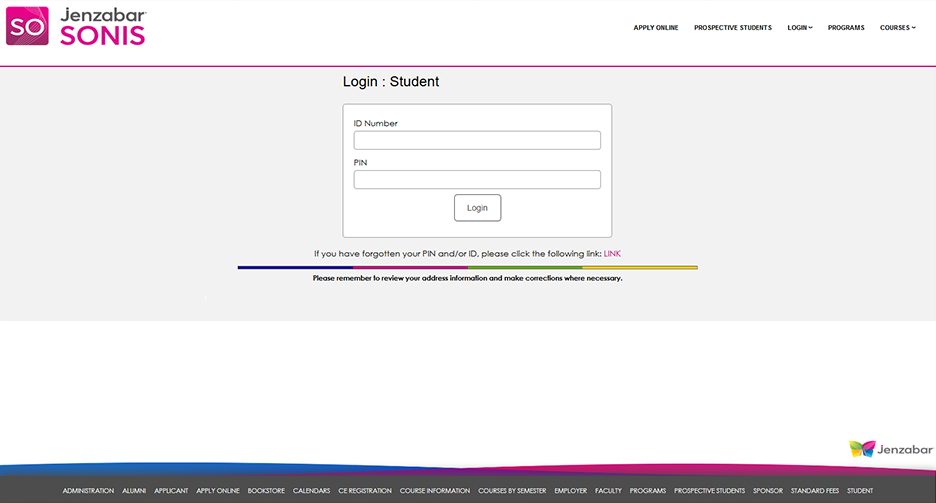Viewport: 936px width, 503px height.
Task: Click the Jenzabar SONIS logo
Action: (76, 27)
